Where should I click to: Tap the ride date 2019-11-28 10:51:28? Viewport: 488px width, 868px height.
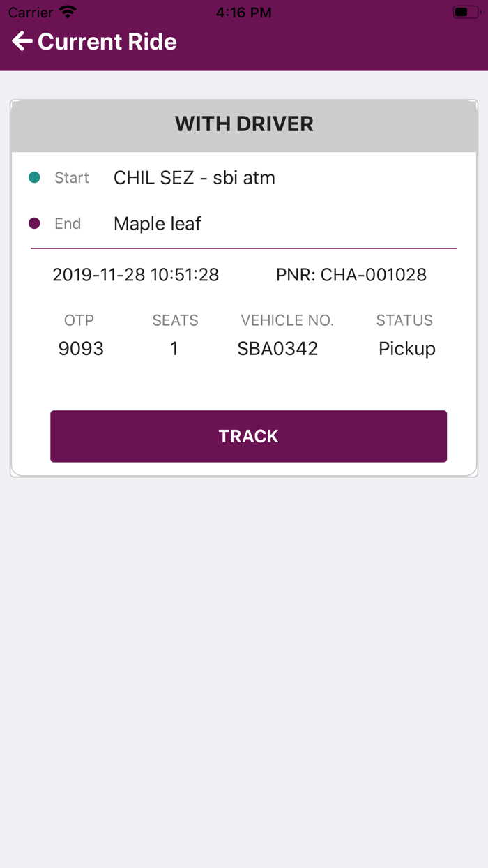click(136, 274)
